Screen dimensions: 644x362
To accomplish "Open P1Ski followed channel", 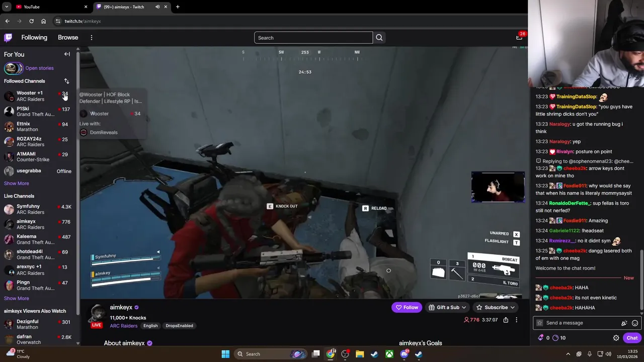I will tap(38, 111).
